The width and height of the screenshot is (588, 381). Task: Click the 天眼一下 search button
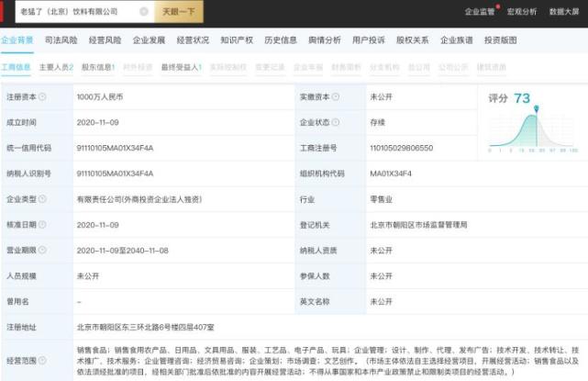click(x=179, y=12)
